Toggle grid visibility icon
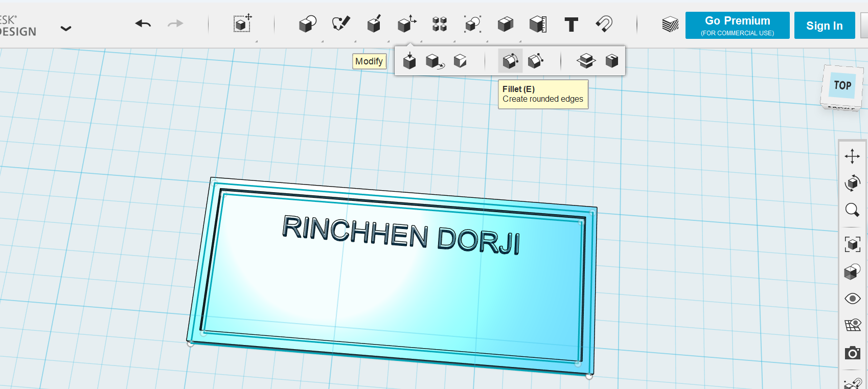The image size is (868, 389). pyautogui.click(x=853, y=325)
